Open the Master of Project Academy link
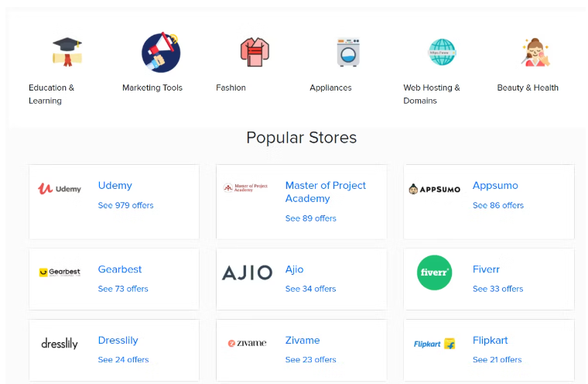The width and height of the screenshot is (588, 384). [x=326, y=192]
